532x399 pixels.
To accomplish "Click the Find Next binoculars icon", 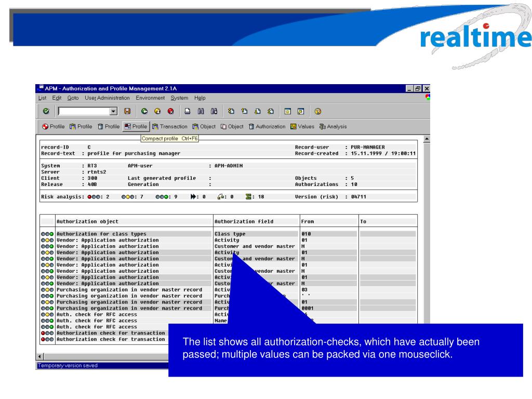I will point(214,111).
